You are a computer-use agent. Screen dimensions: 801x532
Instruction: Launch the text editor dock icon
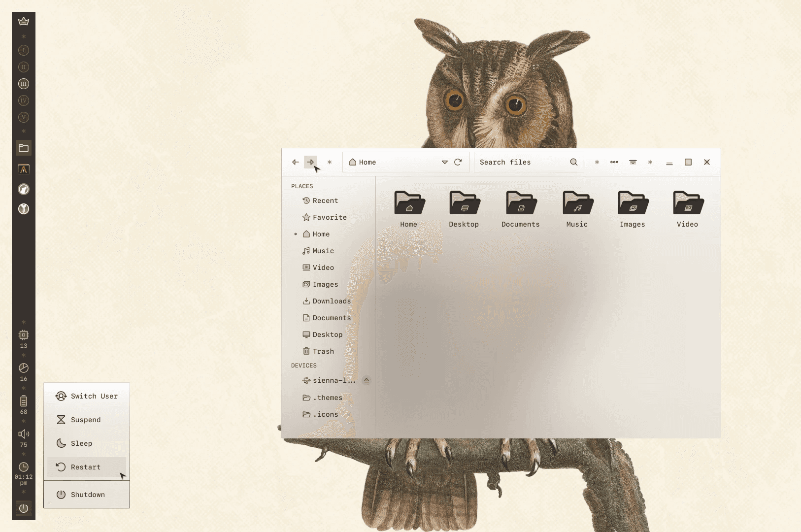[24, 169]
